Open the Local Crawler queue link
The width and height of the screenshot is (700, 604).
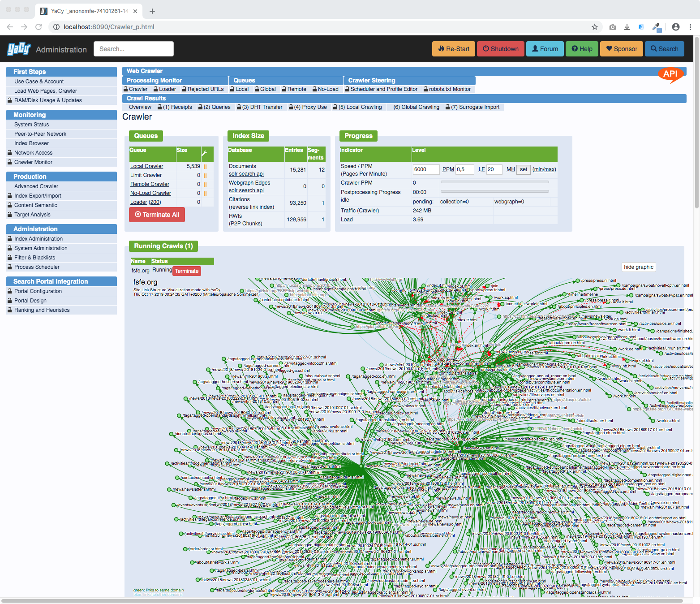click(146, 166)
